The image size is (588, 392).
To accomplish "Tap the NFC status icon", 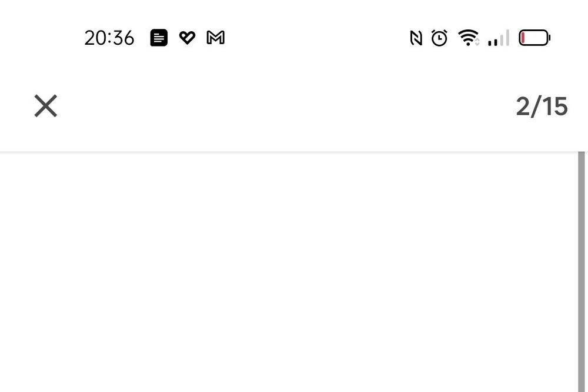I will (x=416, y=38).
